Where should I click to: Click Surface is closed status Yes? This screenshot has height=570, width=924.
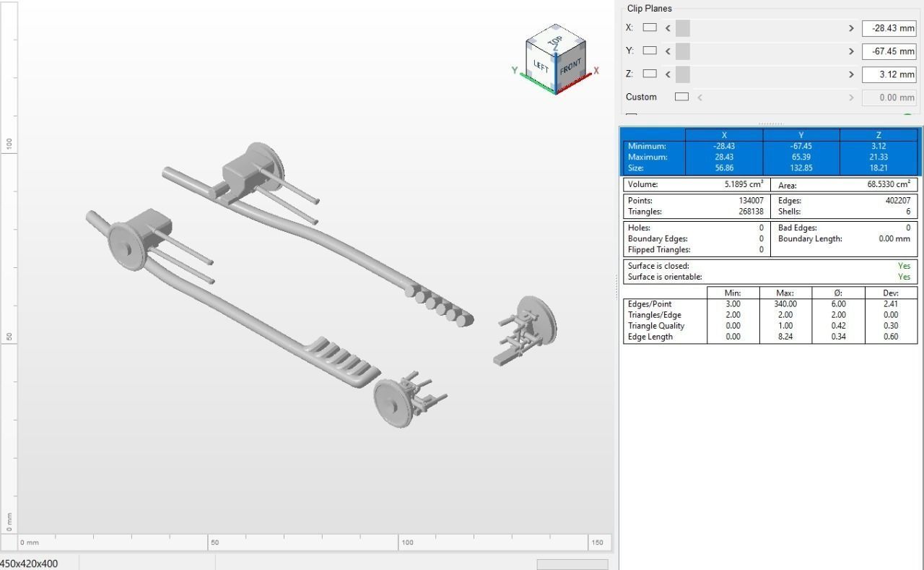904,266
